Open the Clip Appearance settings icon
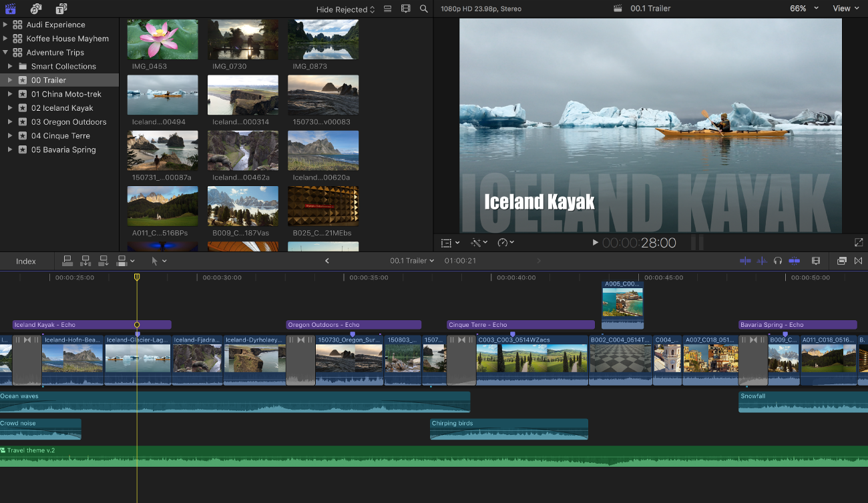868x503 pixels. (816, 261)
